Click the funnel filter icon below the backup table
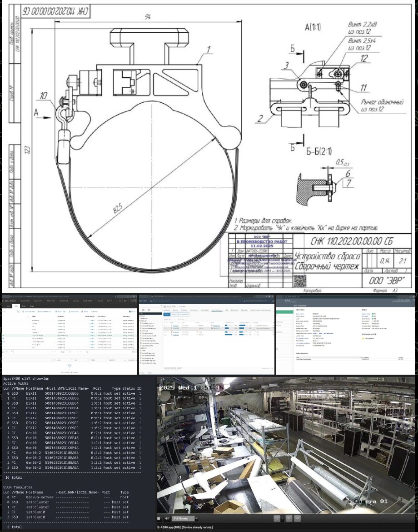The image size is (418, 532). click(x=70, y=366)
